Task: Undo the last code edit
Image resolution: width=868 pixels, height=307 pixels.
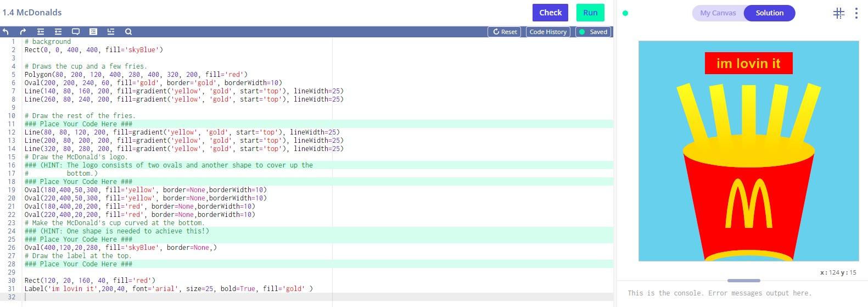Action: [5, 32]
